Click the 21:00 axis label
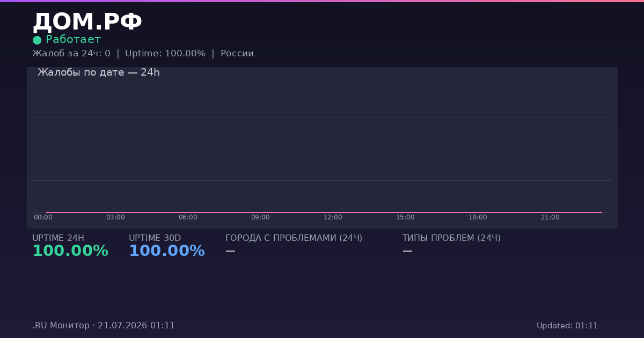This screenshot has width=644, height=338. pos(550,217)
